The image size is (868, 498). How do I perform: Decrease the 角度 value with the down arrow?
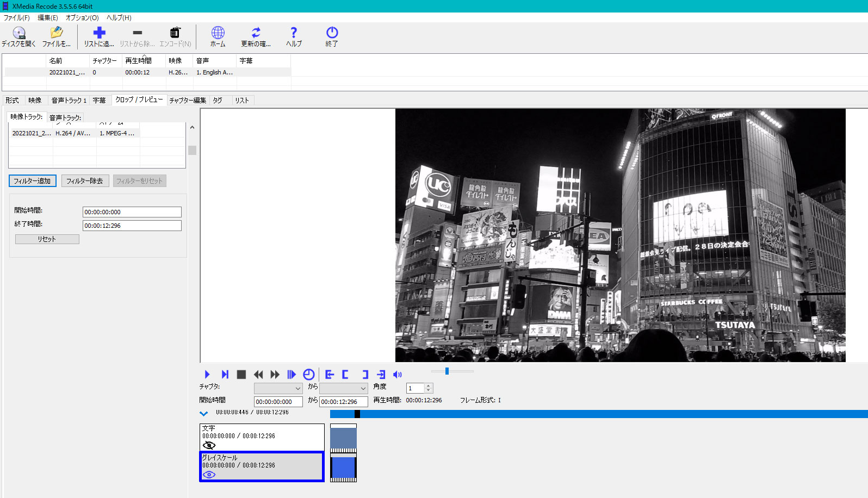pos(429,390)
